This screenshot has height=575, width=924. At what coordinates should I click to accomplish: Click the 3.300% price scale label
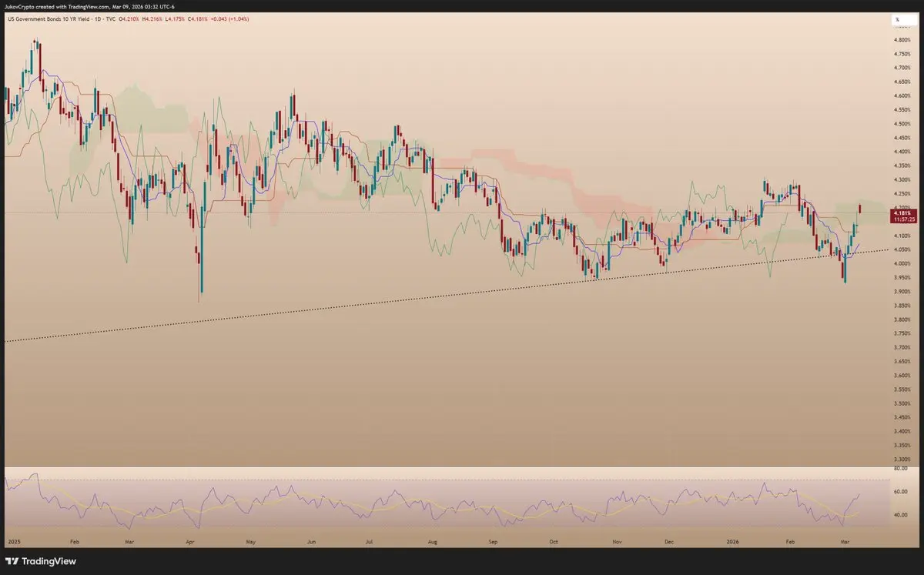click(x=903, y=460)
